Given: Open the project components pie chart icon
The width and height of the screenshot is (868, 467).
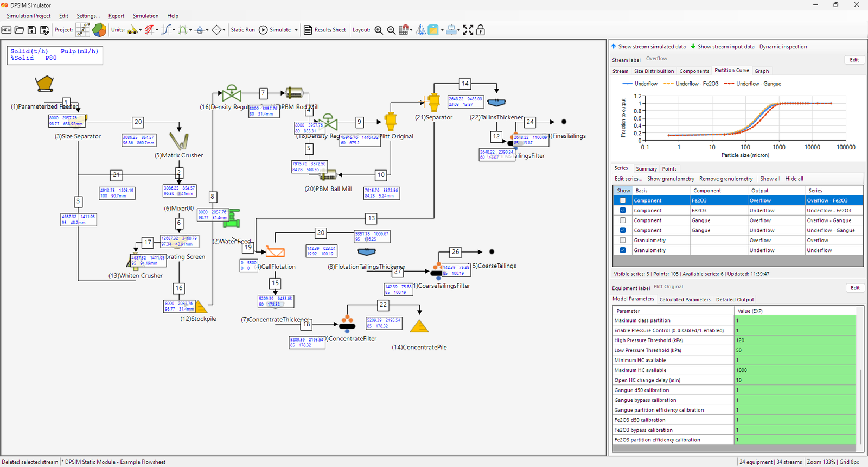Looking at the screenshot, I should tap(99, 30).
